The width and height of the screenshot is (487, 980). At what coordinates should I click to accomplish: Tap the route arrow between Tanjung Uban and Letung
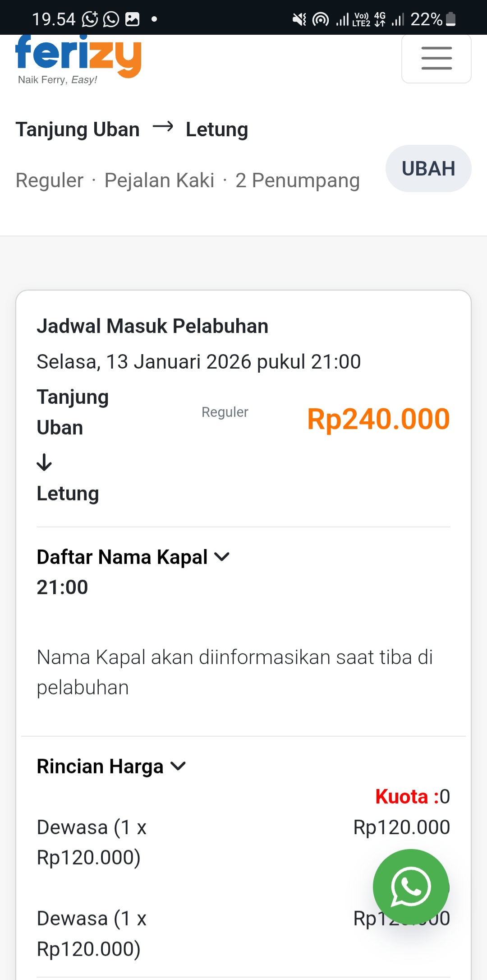pyautogui.click(x=163, y=127)
